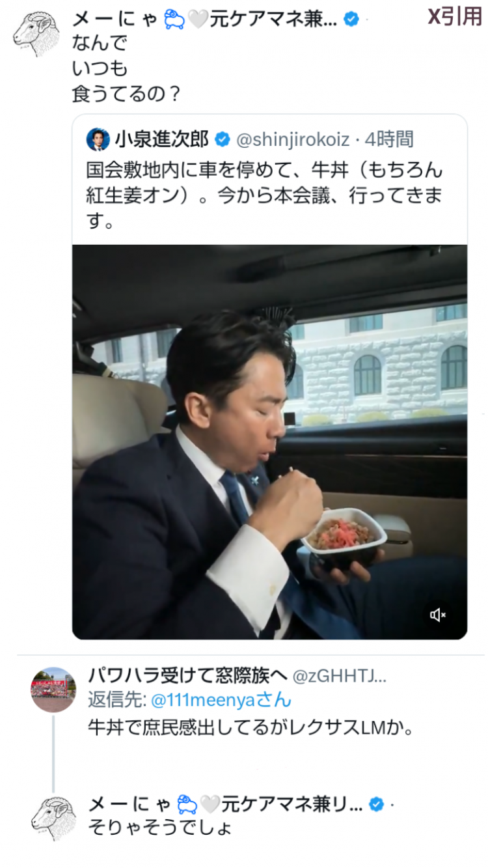
Task: Play the video of the man eating gyudon
Action: click(269, 442)
